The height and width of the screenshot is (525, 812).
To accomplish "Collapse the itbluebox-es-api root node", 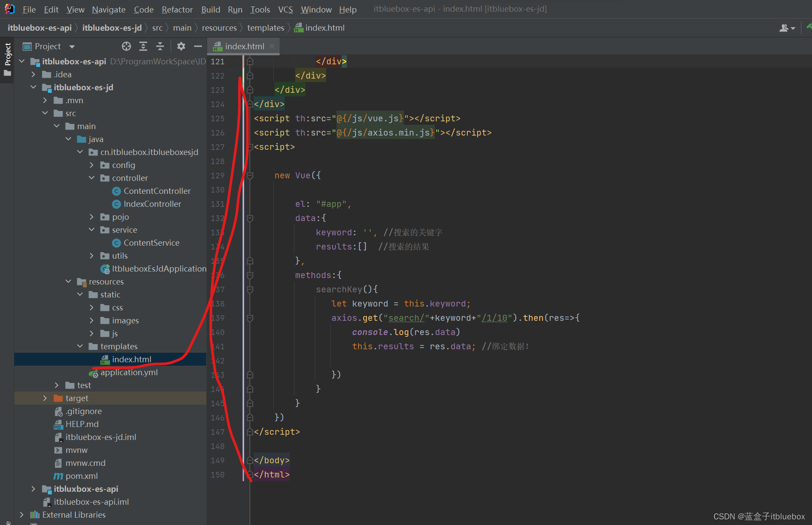I will tap(22, 61).
